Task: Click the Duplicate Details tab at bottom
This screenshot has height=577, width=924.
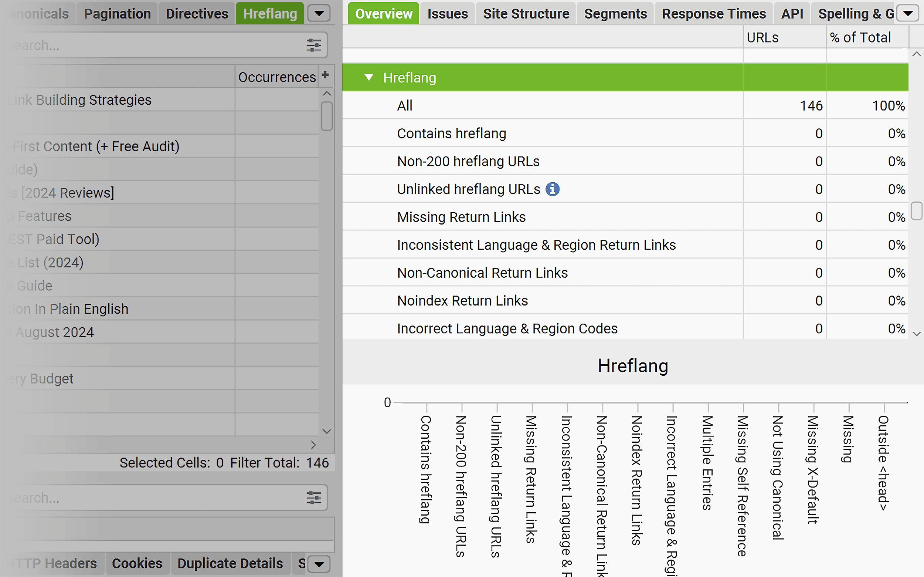Action: [x=229, y=563]
